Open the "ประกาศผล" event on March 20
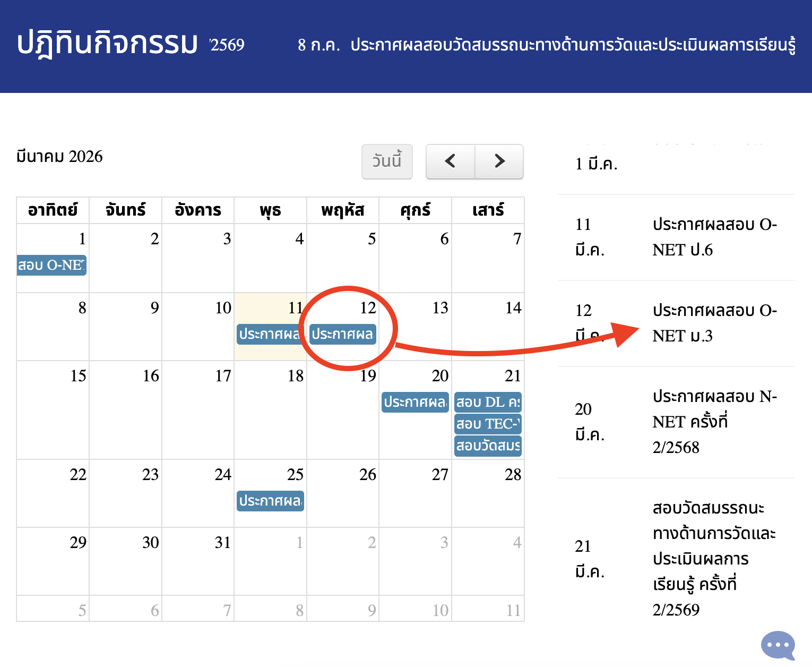 point(415,403)
